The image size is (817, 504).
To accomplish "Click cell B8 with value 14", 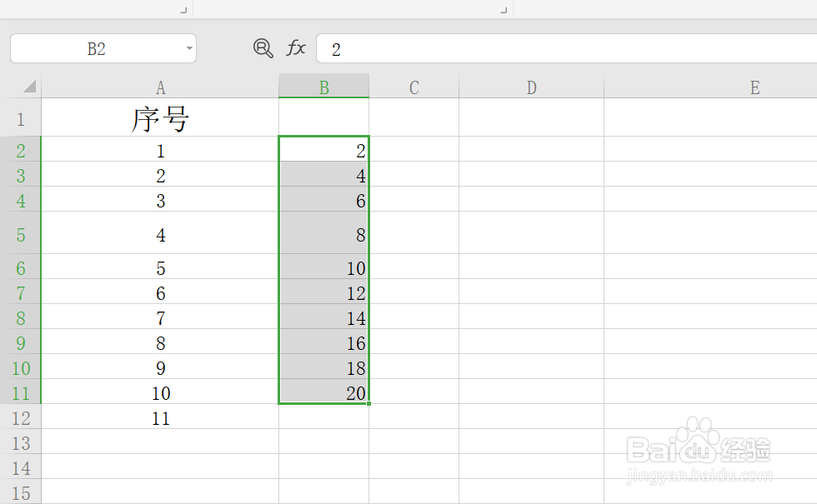I will point(324,317).
